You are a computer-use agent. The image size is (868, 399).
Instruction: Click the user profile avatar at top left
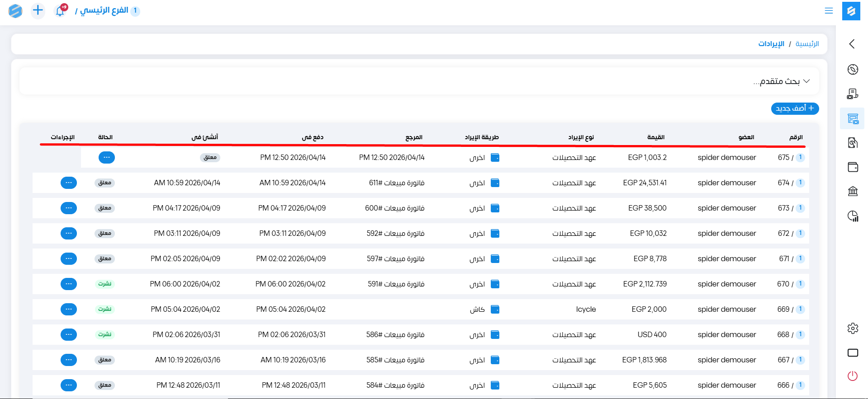click(15, 11)
